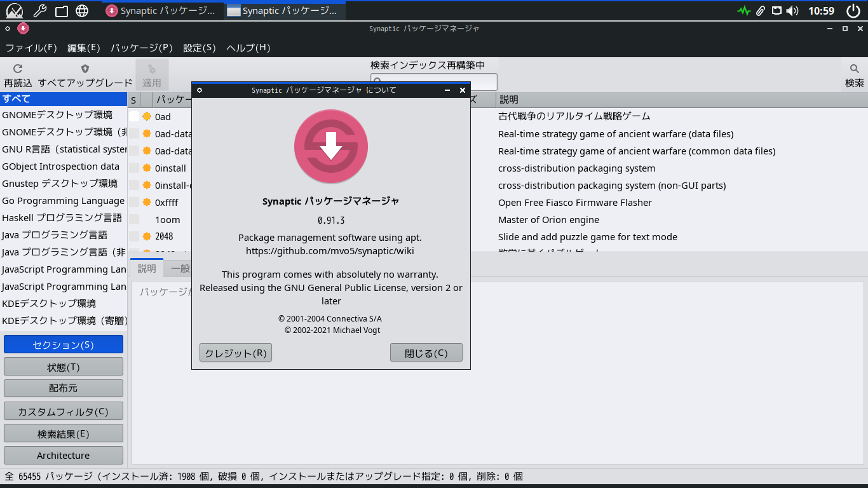Click the show desktop window icon

(61, 11)
